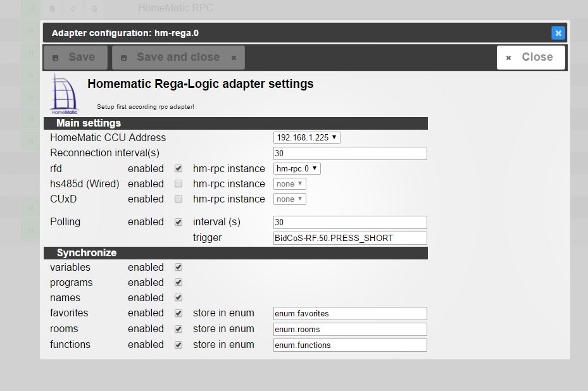Image resolution: width=588 pixels, height=391 pixels.
Task: Open the HomeMatic CCU Address dropdown
Action: tap(307, 137)
